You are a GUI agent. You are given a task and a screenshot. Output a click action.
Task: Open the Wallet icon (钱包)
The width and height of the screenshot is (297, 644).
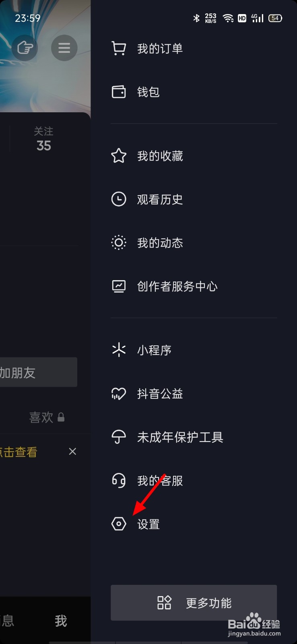tap(119, 92)
